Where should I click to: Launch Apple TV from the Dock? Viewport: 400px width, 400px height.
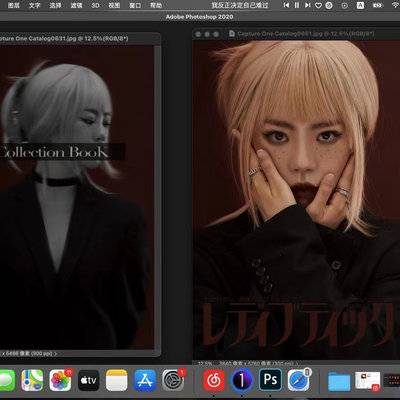[x=89, y=380]
